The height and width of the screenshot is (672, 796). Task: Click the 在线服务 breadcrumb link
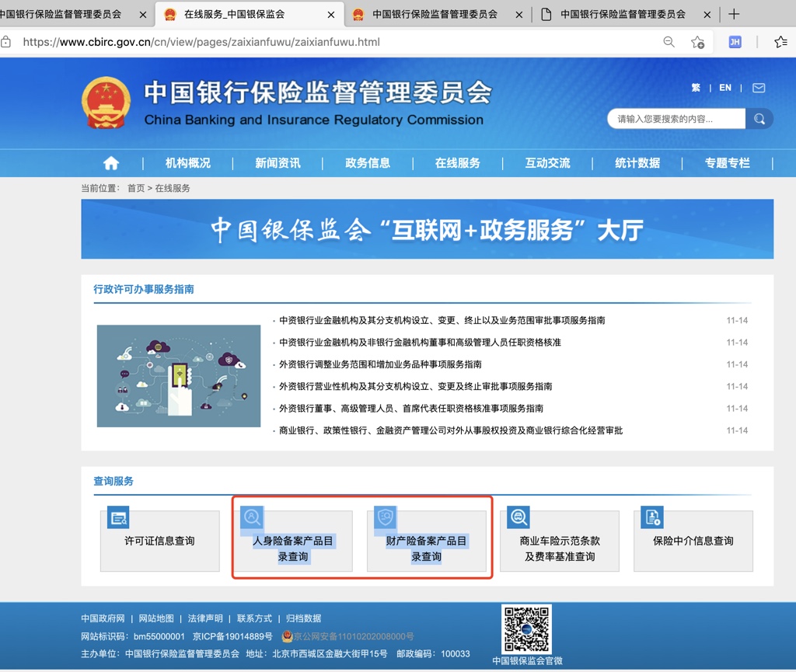(x=173, y=188)
